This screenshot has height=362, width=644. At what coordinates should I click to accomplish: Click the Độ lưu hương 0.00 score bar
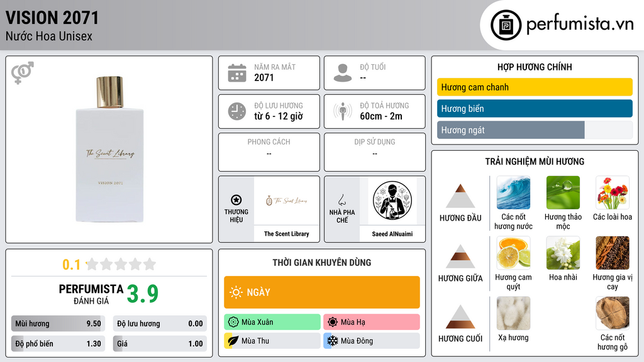(x=160, y=324)
